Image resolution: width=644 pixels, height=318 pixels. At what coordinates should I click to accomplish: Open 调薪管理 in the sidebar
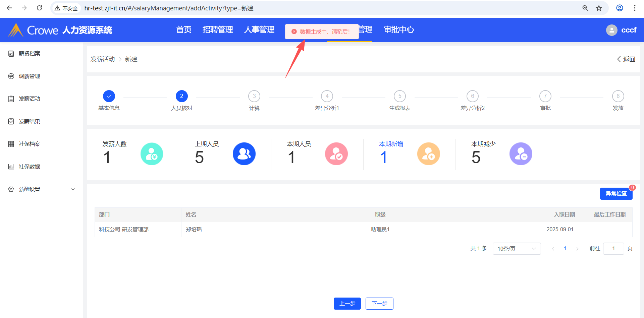click(30, 76)
